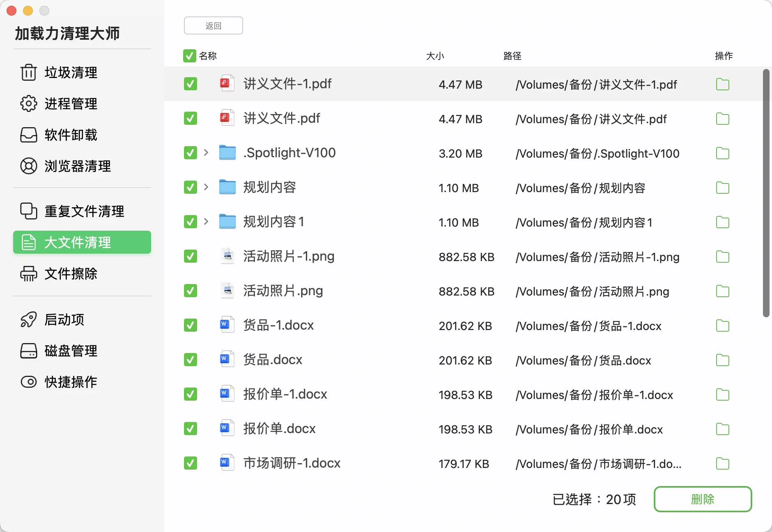Expand the 规划内容1 folder
772x532 pixels.
[x=206, y=222]
